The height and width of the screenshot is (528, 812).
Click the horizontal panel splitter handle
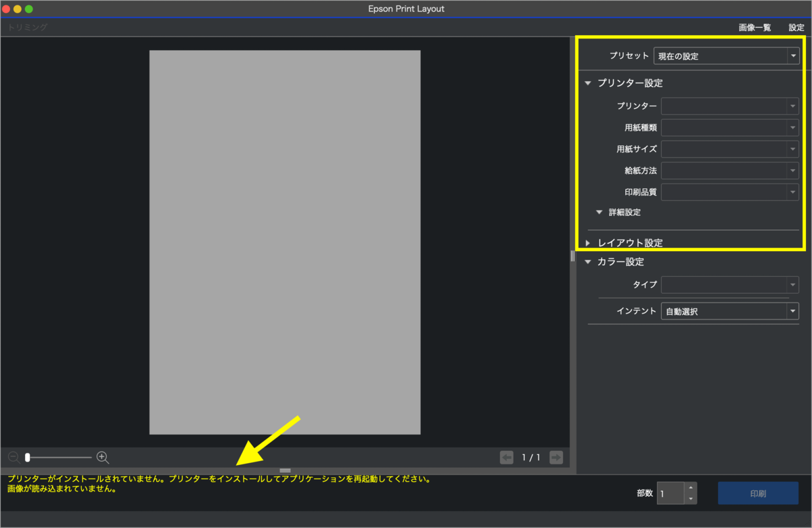[285, 470]
